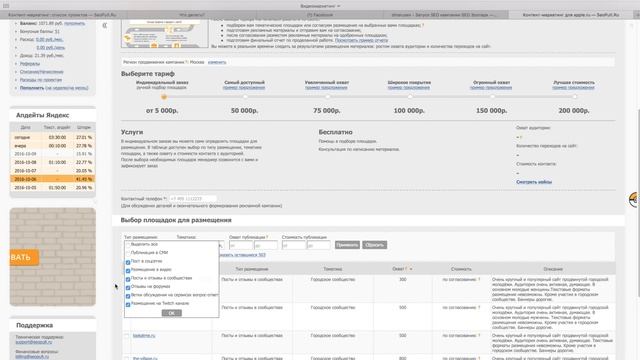The width and height of the screenshot is (640, 360).
Task: Select the 100 000р. tariff slider point
Action: (x=409, y=97)
